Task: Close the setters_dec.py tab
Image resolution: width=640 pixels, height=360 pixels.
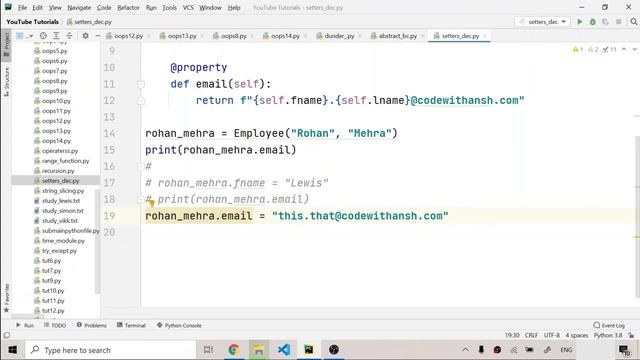Action: pyautogui.click(x=484, y=36)
